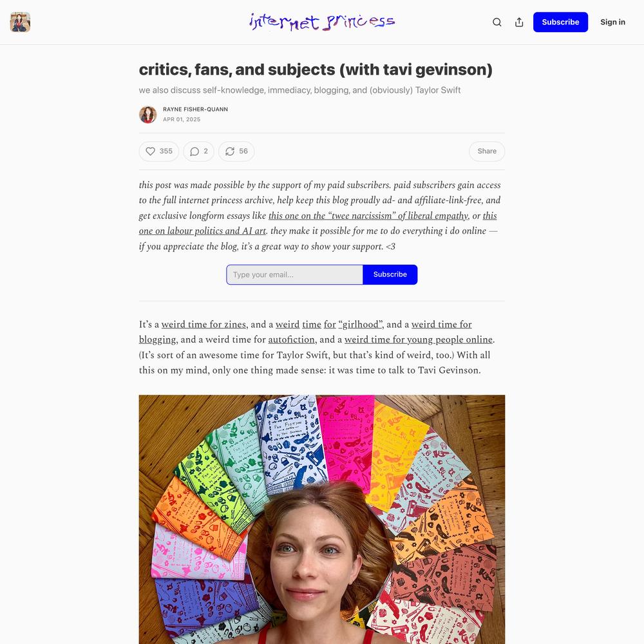Click the share upload icon in header
Screen dimensions: 644x644
[x=519, y=22]
